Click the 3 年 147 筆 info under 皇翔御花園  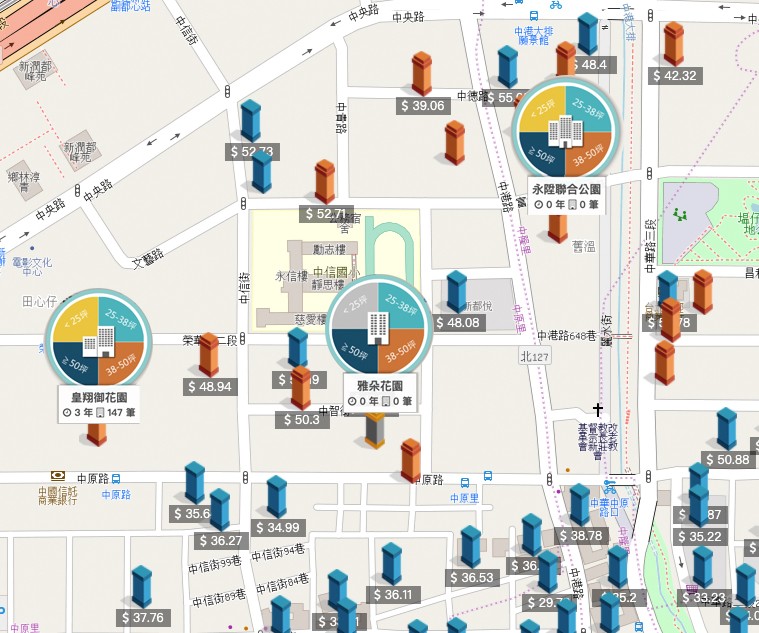pyautogui.click(x=99, y=413)
